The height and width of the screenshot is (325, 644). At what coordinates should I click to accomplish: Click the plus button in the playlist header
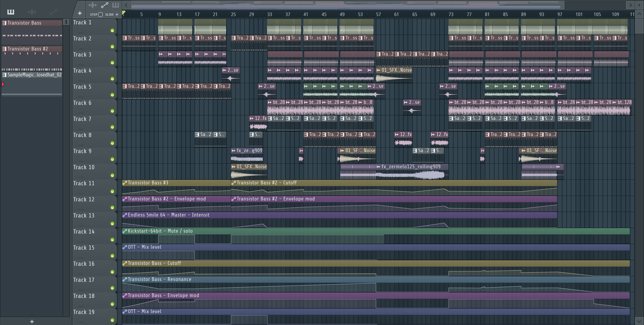point(80,13)
